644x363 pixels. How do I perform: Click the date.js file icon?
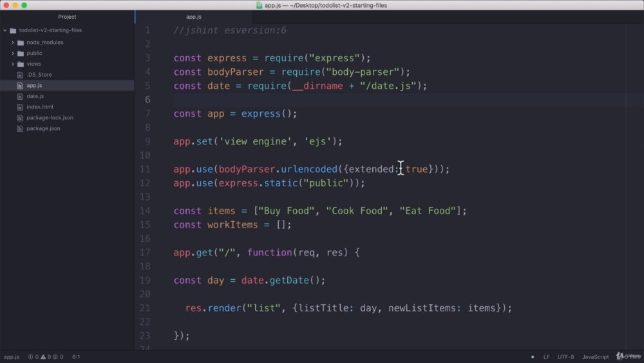click(x=20, y=96)
